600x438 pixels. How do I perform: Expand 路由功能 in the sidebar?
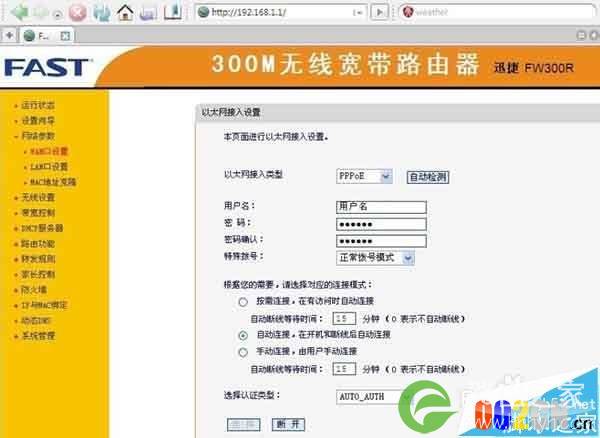click(x=38, y=244)
